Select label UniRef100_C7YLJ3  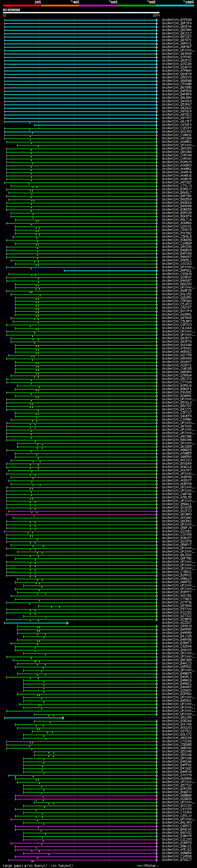[x=176, y=186]
